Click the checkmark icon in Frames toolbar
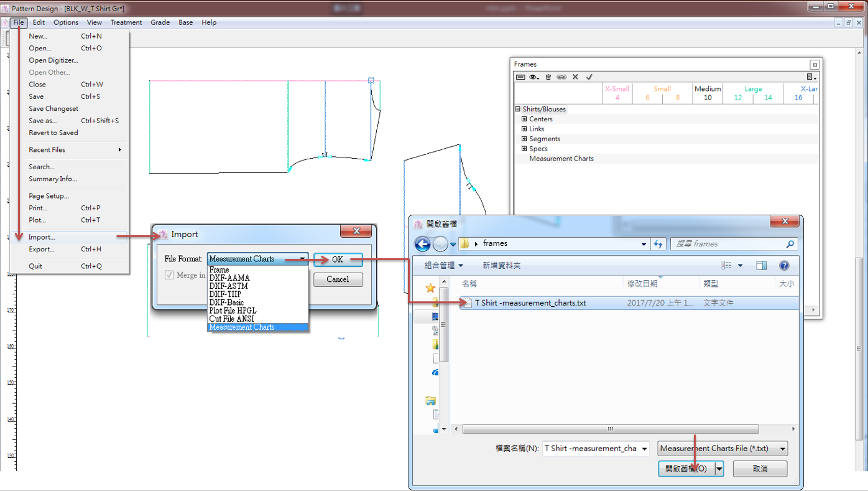Screen dimensions: 868x491 pyautogui.click(x=589, y=77)
